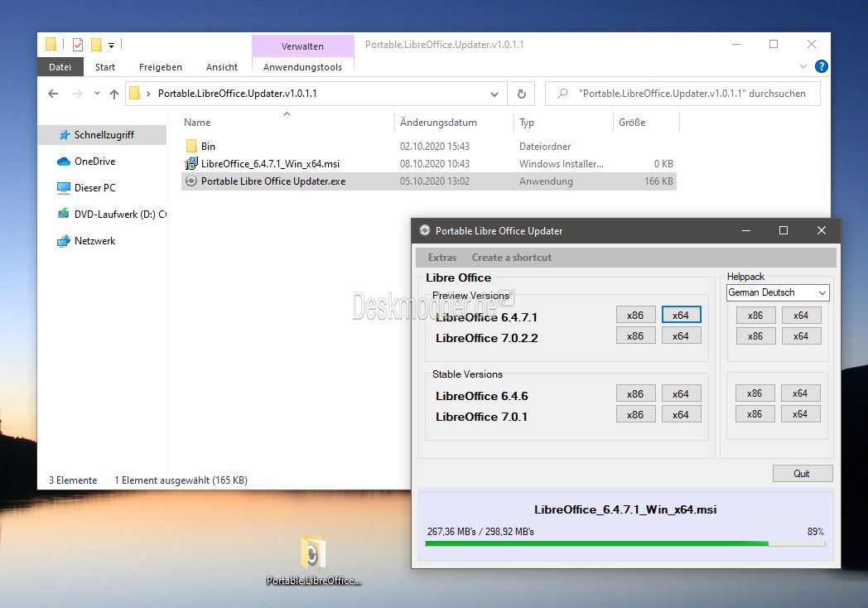This screenshot has height=608, width=868.
Task: Click the Refresh button beside address bar
Action: pos(522,94)
